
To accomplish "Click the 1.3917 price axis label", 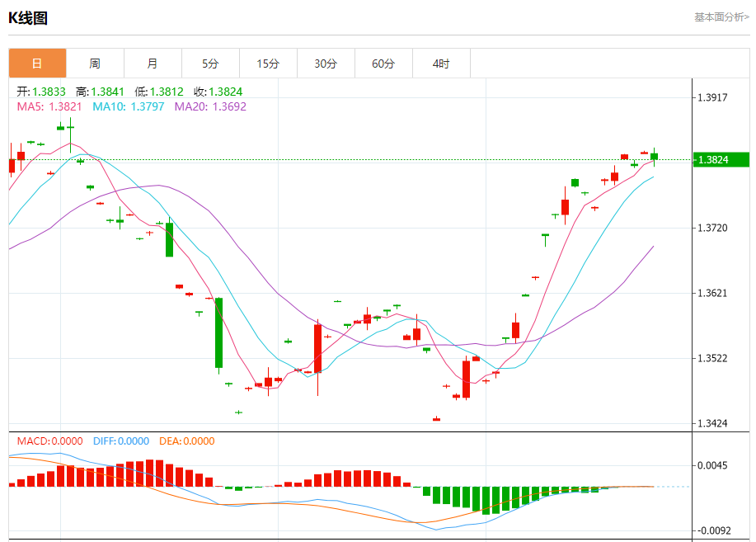I will (x=712, y=97).
